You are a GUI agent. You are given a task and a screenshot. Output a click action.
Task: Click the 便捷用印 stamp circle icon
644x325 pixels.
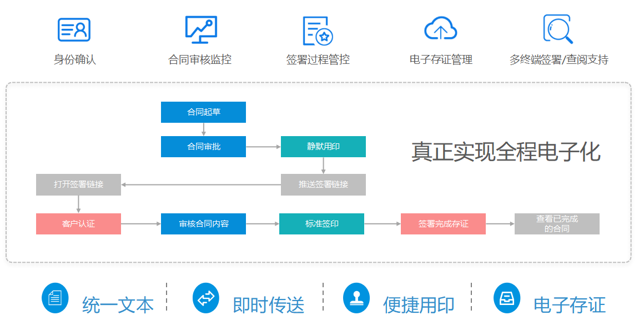click(x=356, y=298)
